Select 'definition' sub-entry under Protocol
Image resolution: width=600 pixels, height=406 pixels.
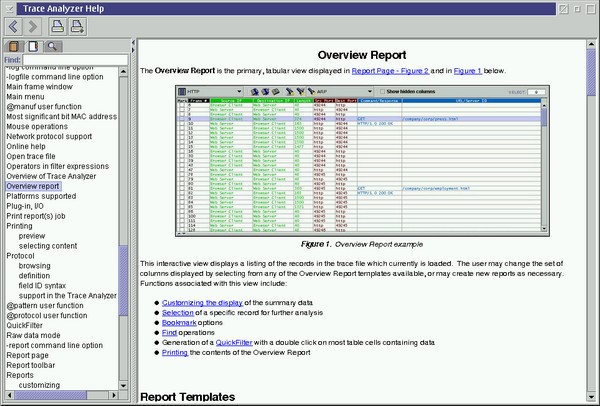tap(34, 276)
